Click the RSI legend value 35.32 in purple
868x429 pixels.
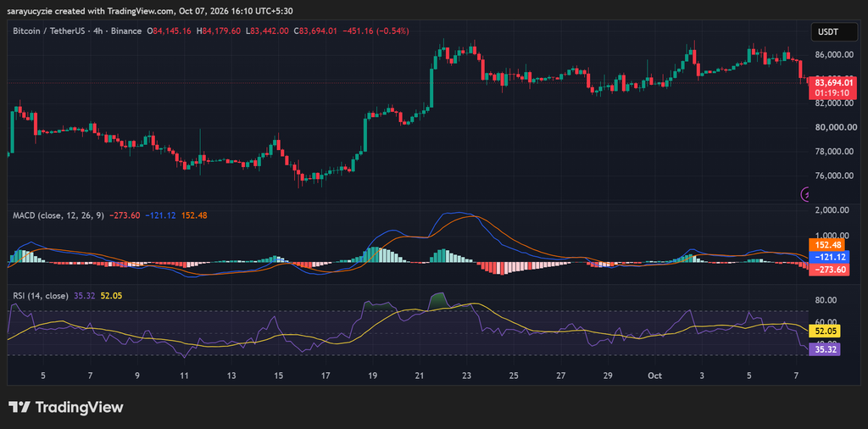[83, 296]
